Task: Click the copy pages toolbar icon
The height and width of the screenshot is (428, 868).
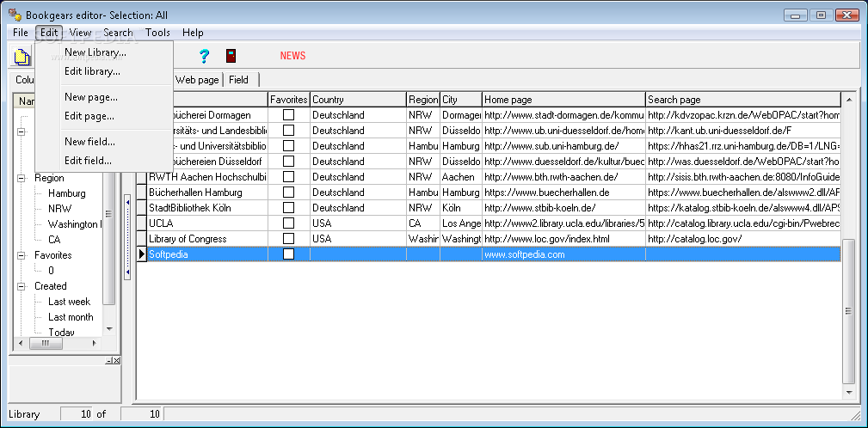Action: [22, 57]
